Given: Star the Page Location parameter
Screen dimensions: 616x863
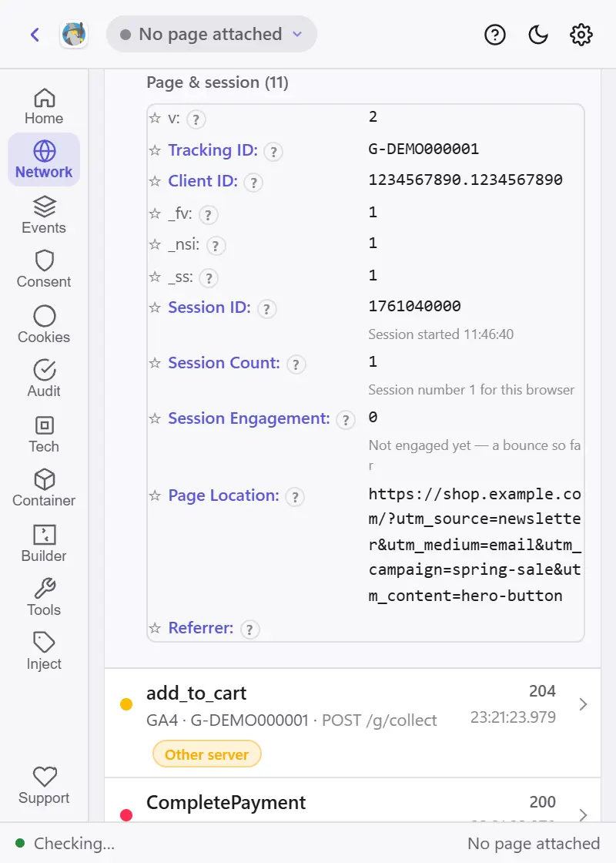Looking at the screenshot, I should (155, 496).
